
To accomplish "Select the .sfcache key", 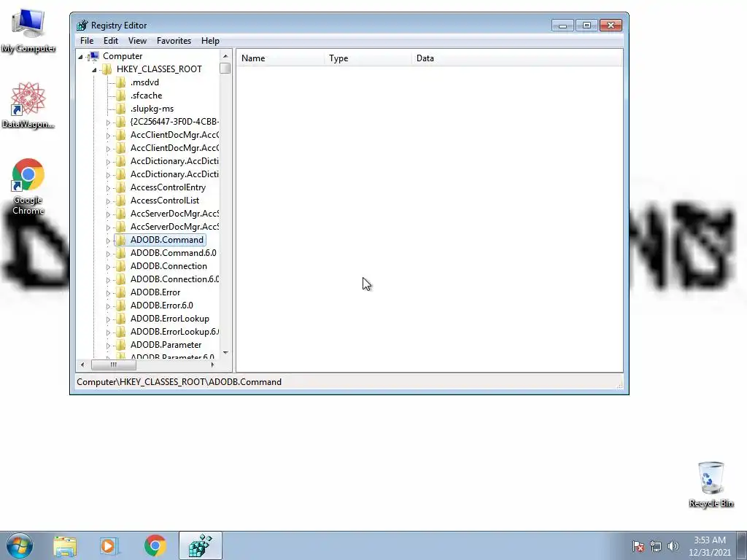I will (x=146, y=96).
